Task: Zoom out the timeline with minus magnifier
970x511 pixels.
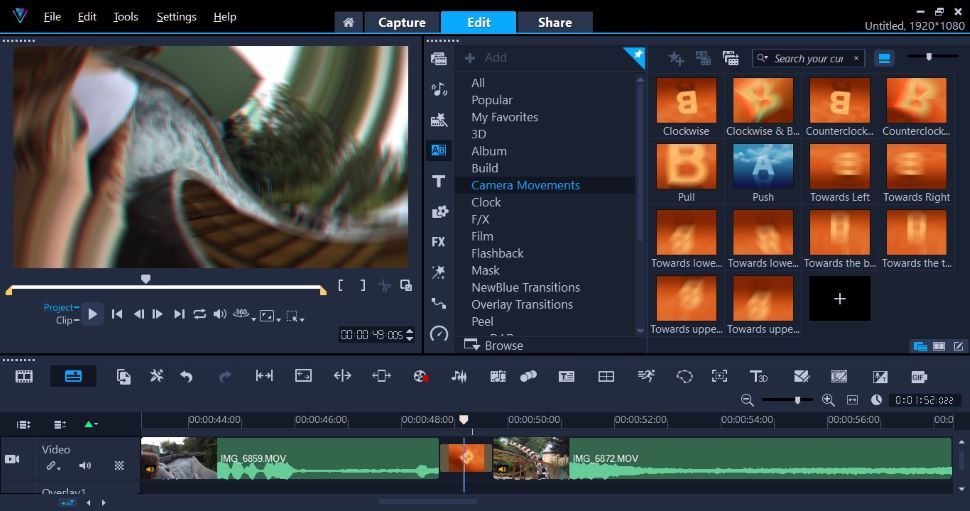Action: (747, 400)
